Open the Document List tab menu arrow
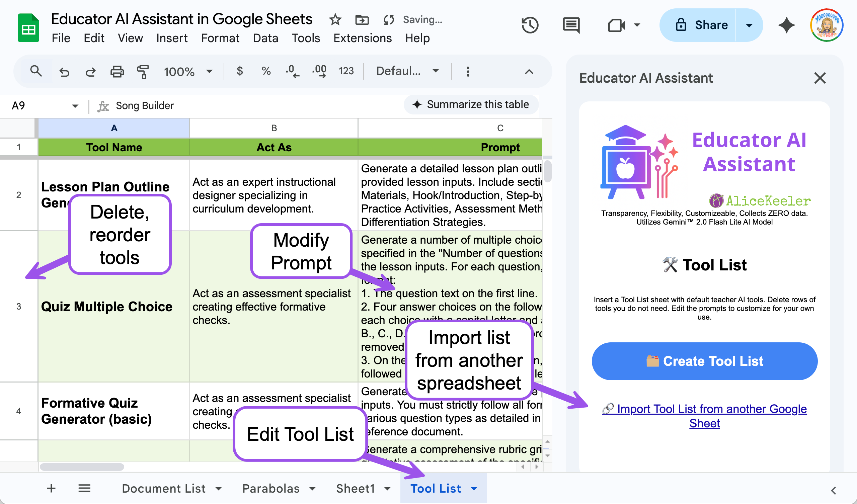Screen dimensions: 857x504 pyautogui.click(x=219, y=489)
